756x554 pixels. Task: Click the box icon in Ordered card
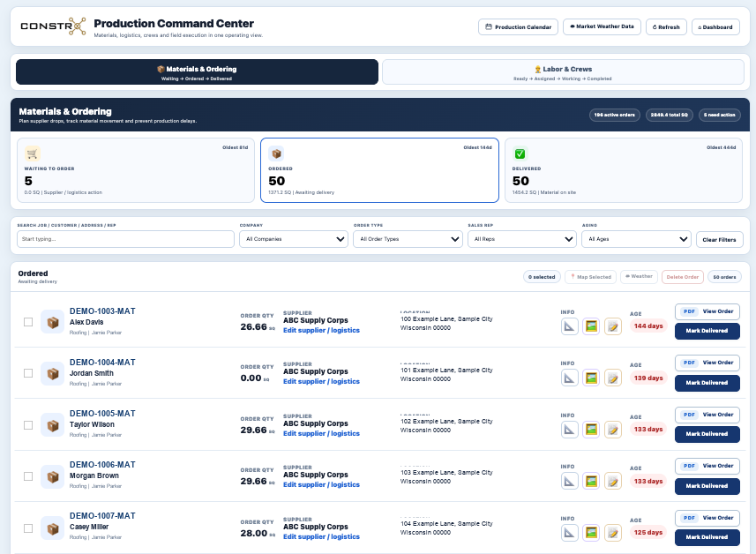coord(276,153)
